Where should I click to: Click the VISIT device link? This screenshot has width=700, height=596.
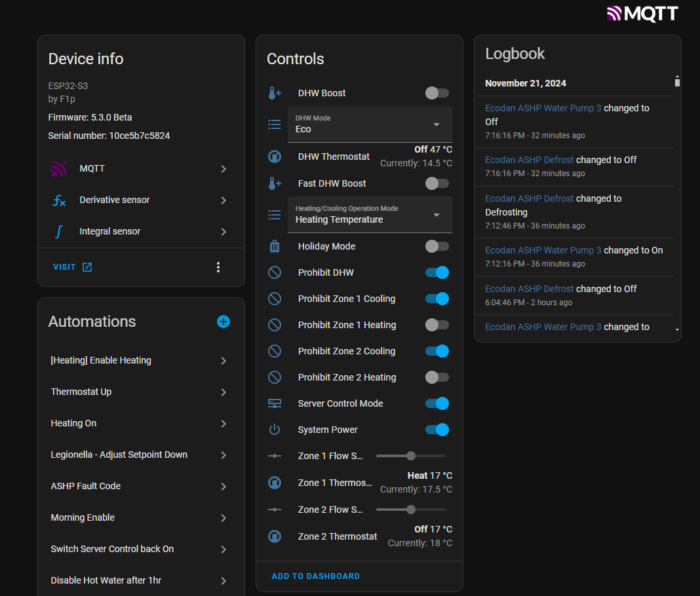click(72, 267)
